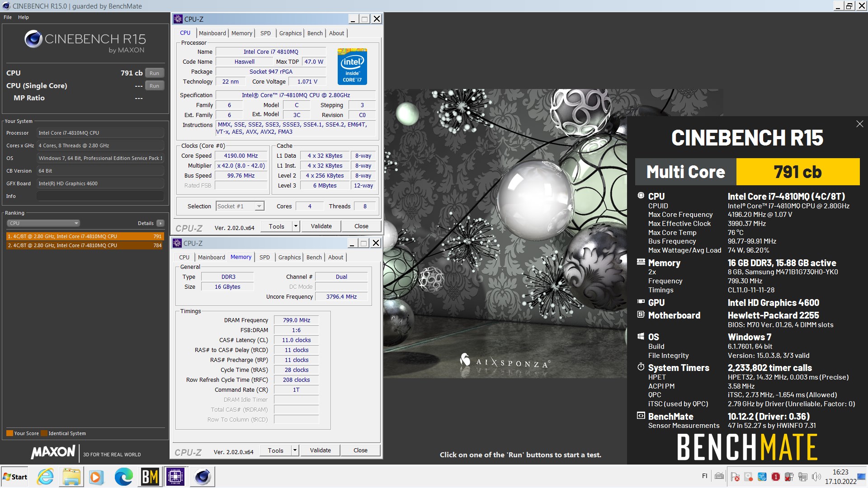Click the Core Speed 4190.00 MHz value
Viewport: 868px width, 488px height.
click(241, 156)
